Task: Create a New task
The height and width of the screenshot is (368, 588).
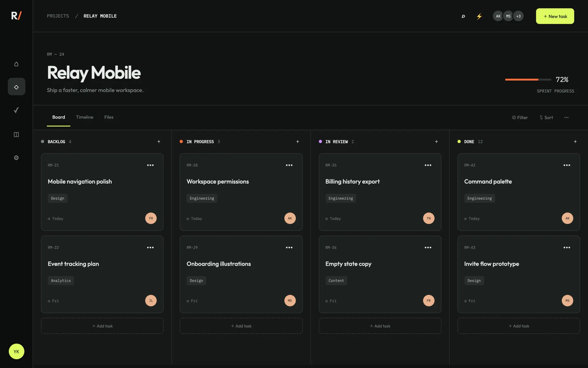Action: (x=555, y=16)
